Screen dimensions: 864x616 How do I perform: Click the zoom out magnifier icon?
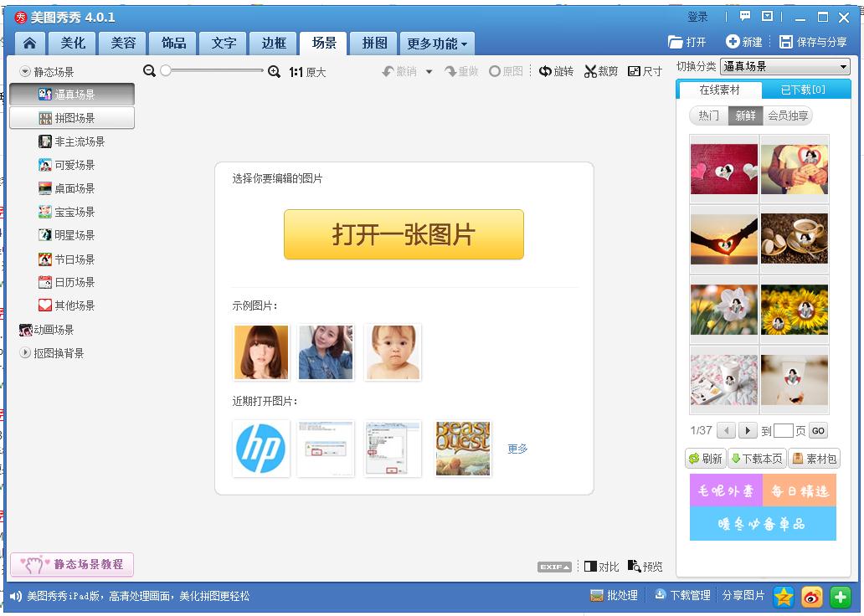[x=149, y=71]
